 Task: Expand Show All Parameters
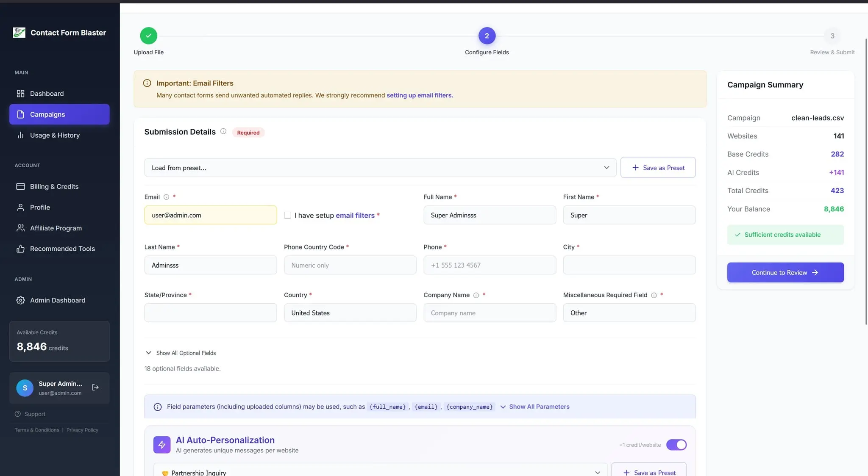click(x=535, y=407)
